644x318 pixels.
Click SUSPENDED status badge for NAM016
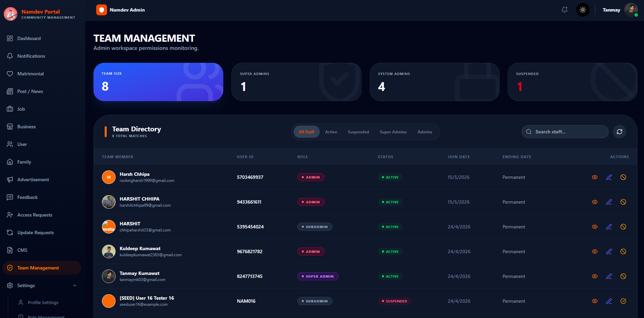pyautogui.click(x=395, y=301)
